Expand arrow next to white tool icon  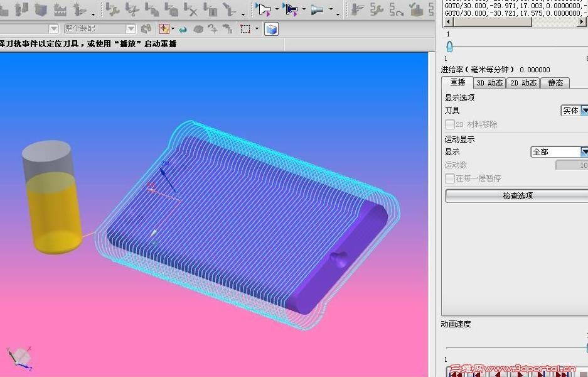[277, 9]
